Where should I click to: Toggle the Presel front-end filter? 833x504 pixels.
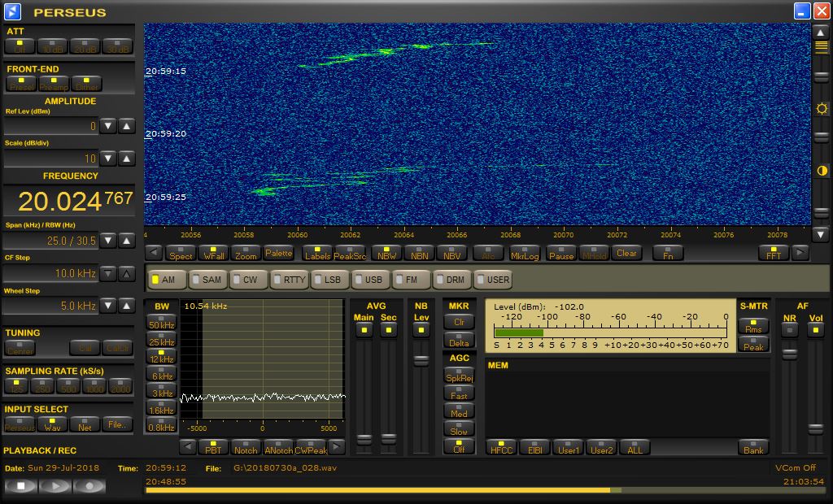coord(21,84)
